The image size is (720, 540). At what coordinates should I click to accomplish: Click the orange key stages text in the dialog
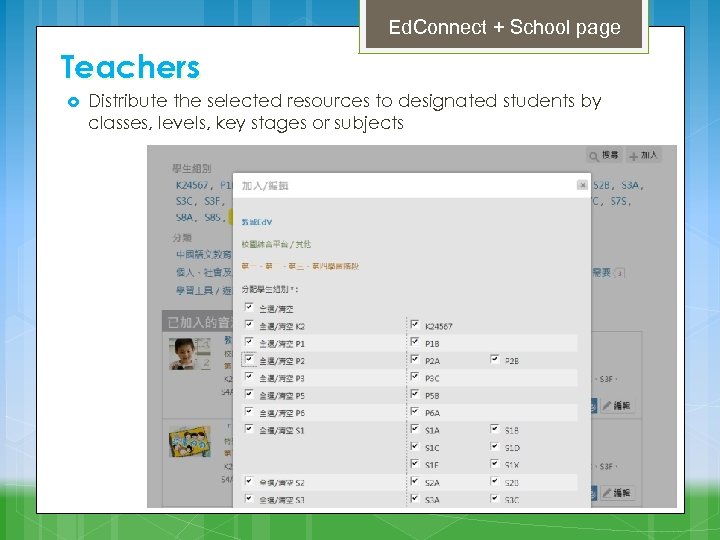[300, 266]
